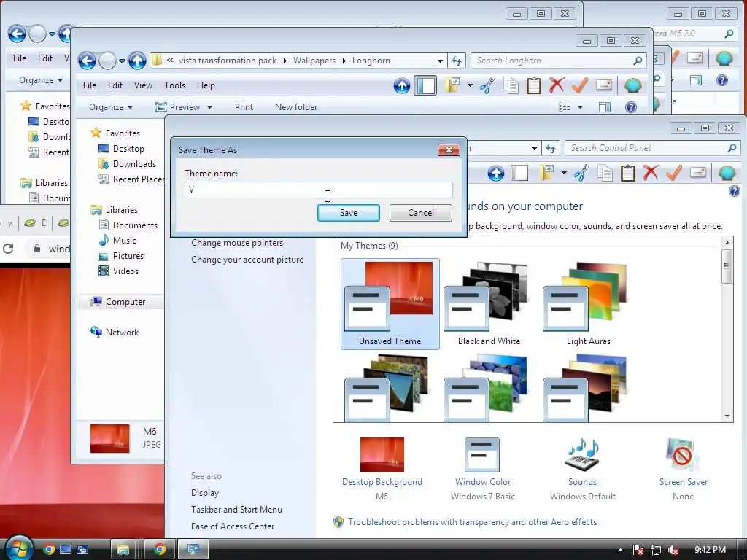Click Change mouse pointers link
The image size is (747, 560).
[x=237, y=243]
